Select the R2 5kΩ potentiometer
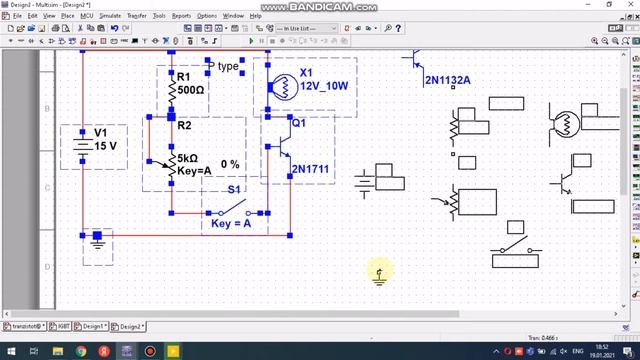 [168, 165]
